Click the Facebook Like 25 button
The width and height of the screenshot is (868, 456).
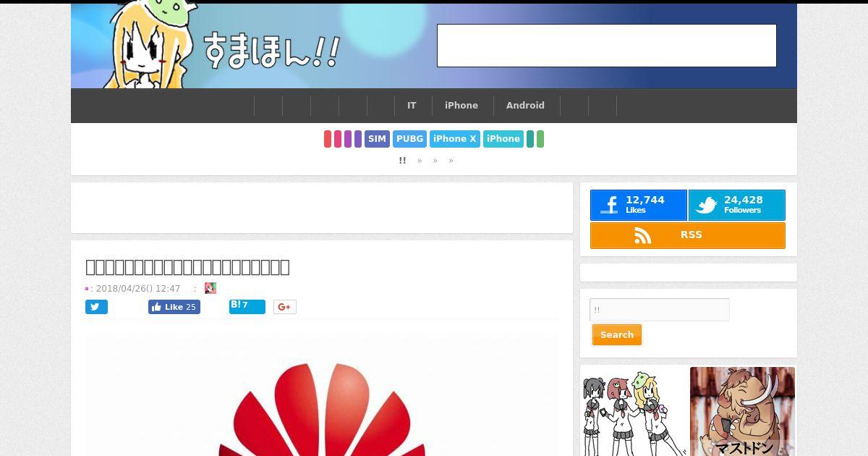pos(174,307)
